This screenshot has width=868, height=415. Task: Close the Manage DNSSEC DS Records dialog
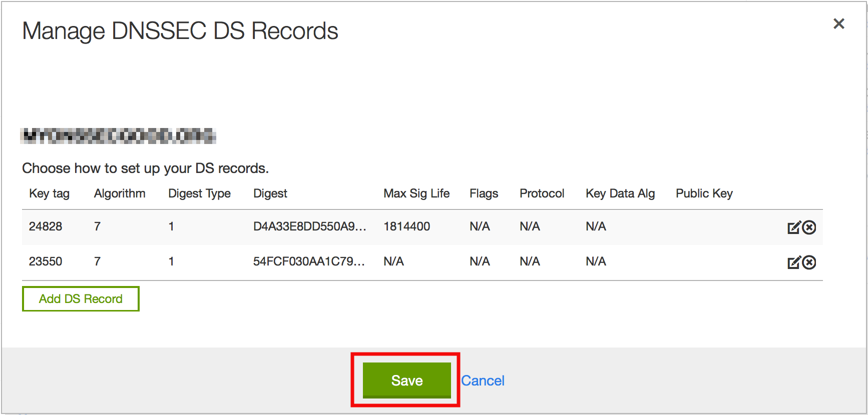point(838,23)
